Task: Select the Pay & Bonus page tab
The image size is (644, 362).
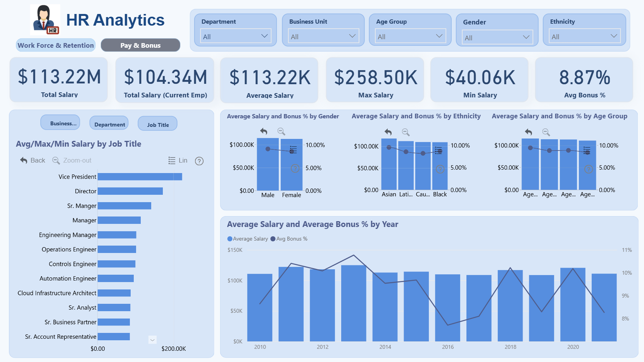Action: [140, 45]
